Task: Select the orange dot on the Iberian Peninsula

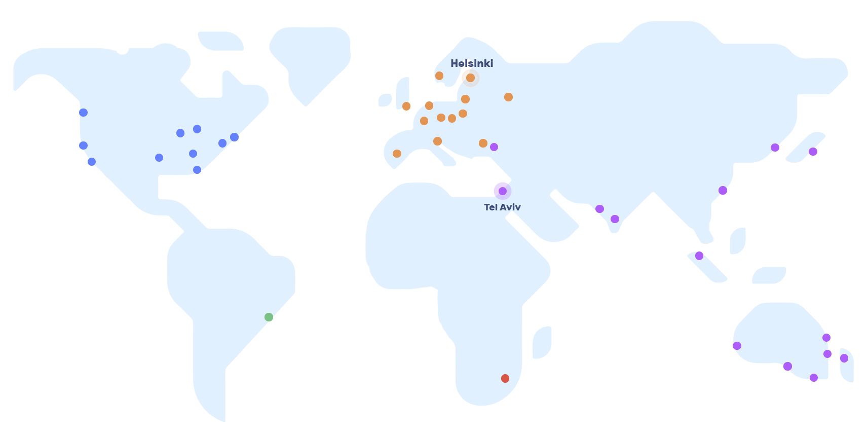Action: (397, 154)
